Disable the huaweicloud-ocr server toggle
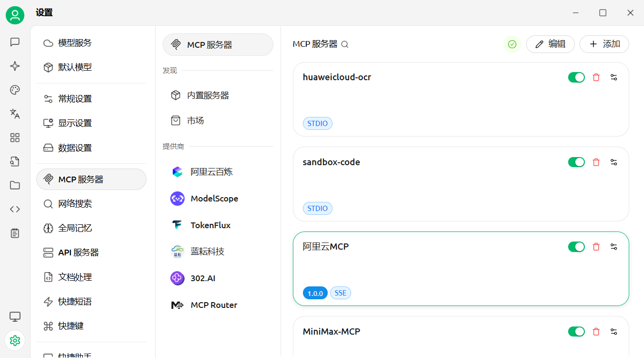Image resolution: width=644 pixels, height=358 pixels. (576, 77)
